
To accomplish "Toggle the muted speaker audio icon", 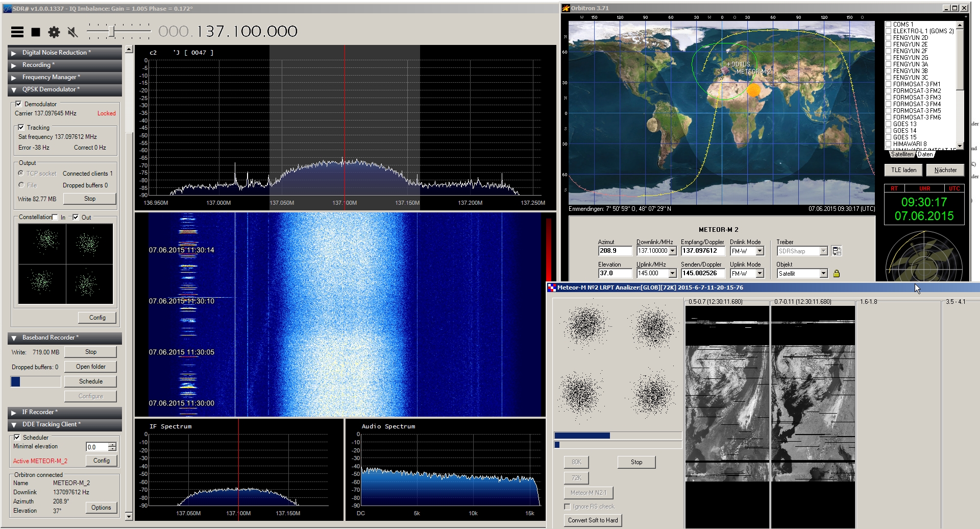I will point(73,32).
